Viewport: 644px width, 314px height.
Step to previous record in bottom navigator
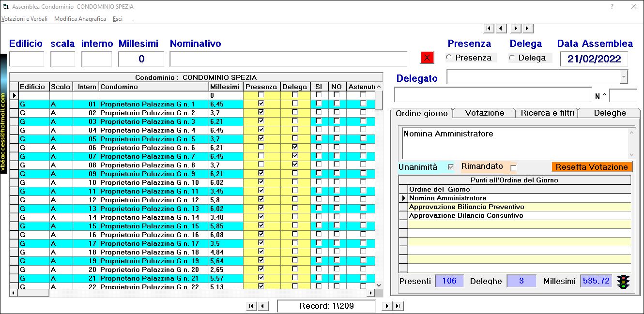[x=263, y=306]
